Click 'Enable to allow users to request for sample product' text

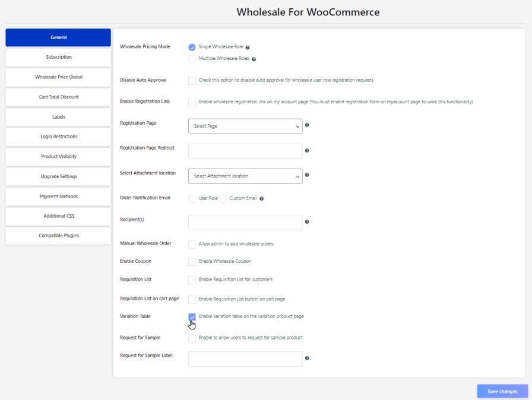pyautogui.click(x=251, y=338)
